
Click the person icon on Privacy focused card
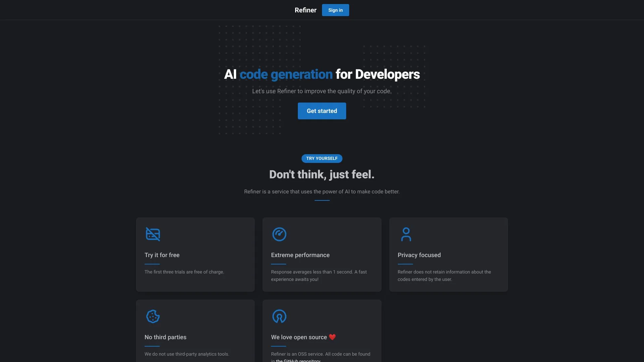(406, 234)
